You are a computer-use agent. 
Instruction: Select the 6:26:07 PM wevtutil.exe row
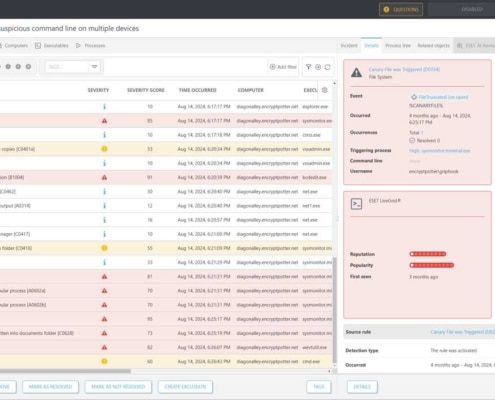point(166,347)
